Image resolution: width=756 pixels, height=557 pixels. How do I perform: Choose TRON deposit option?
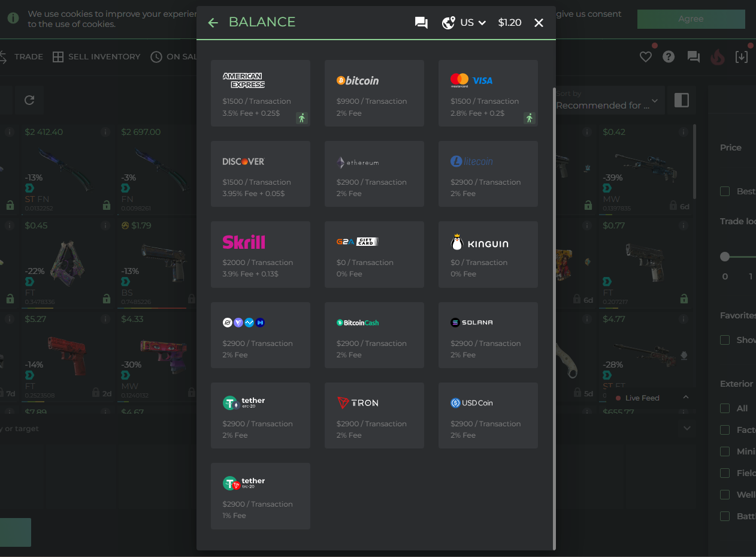pyautogui.click(x=374, y=416)
